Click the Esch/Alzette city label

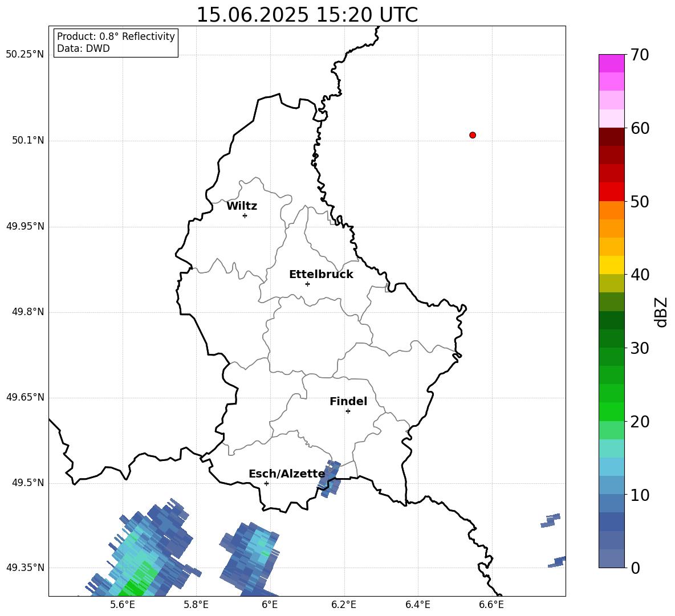click(287, 474)
